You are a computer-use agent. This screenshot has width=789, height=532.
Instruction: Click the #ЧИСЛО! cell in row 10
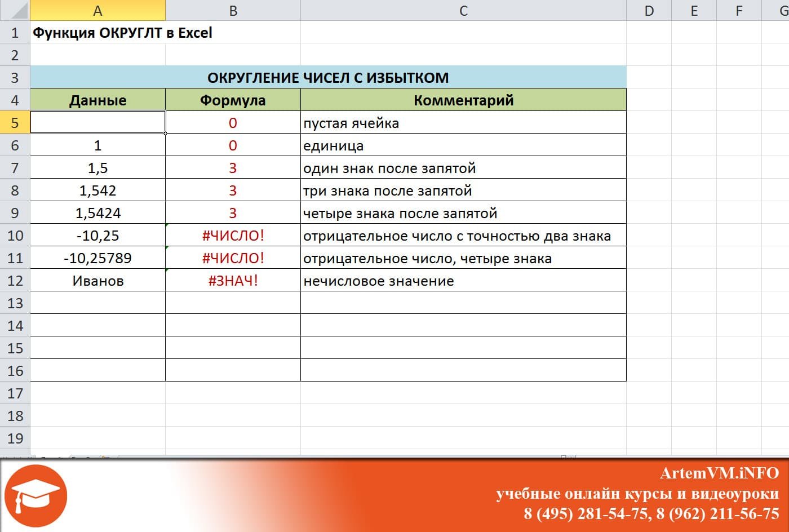[233, 236]
